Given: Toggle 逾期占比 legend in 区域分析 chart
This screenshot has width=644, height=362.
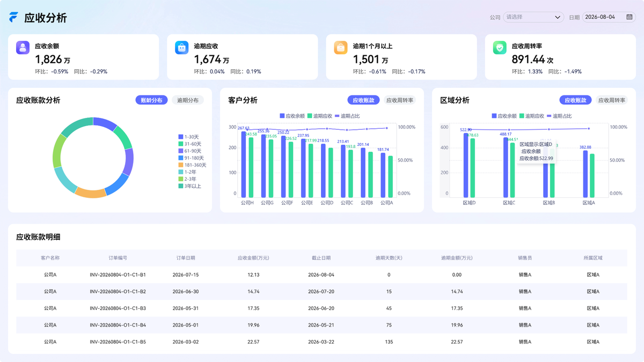Looking at the screenshot, I should (559, 116).
